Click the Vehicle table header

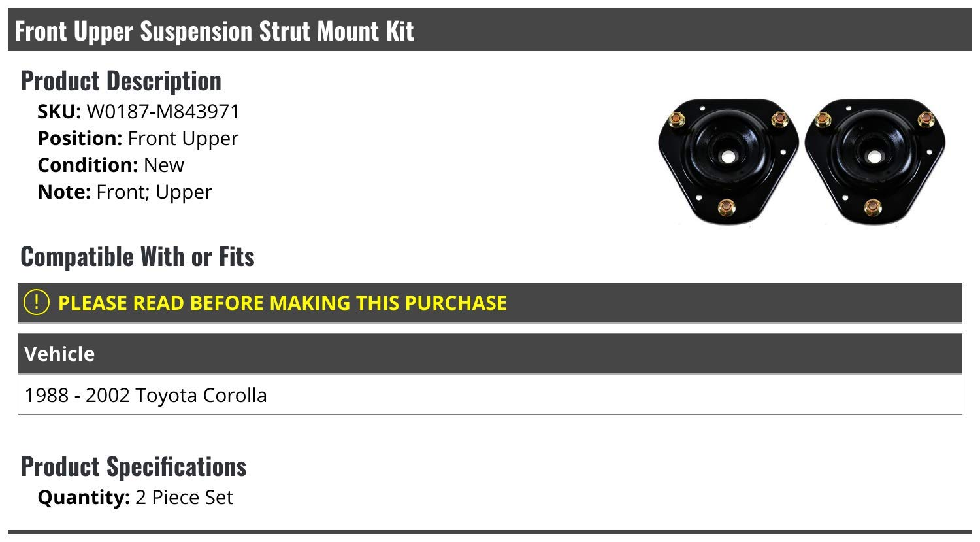pos(490,354)
